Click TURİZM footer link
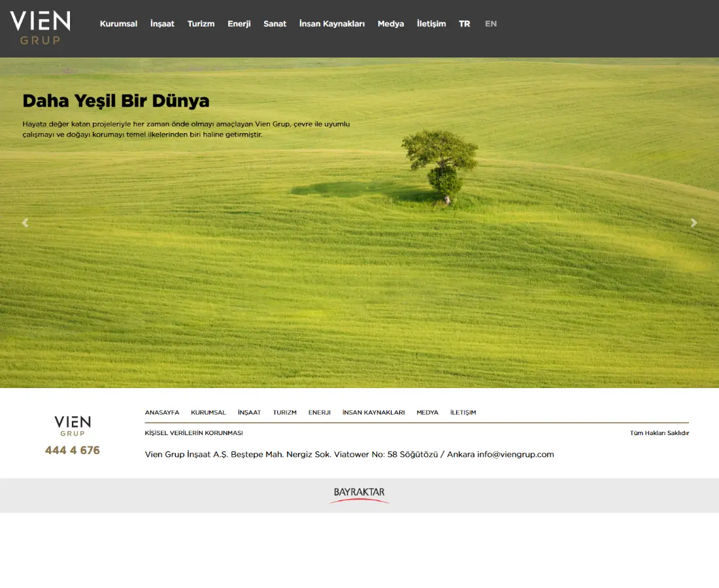This screenshot has height=588, width=719. (285, 412)
